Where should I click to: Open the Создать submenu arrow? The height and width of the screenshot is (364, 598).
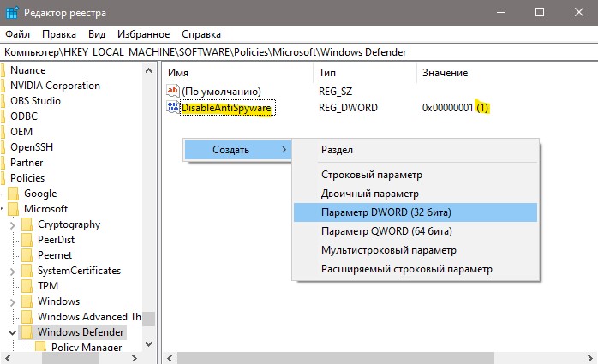(x=284, y=150)
